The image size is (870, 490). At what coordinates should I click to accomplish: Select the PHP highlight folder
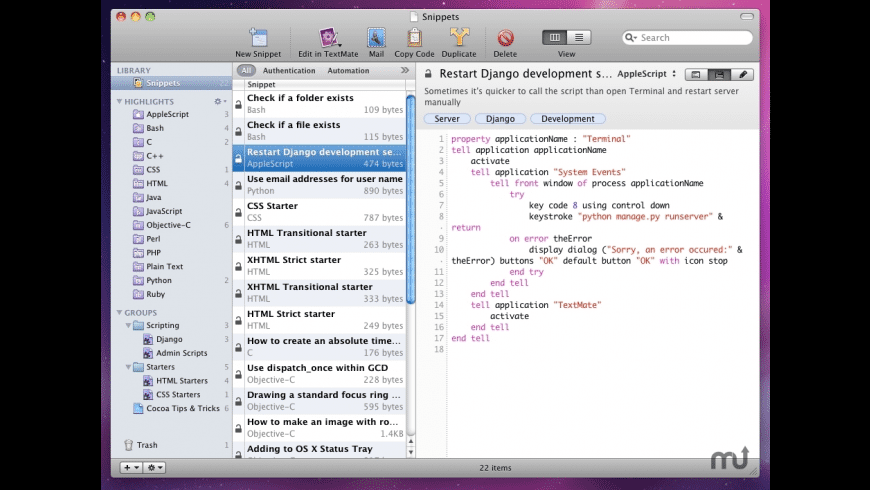point(153,253)
